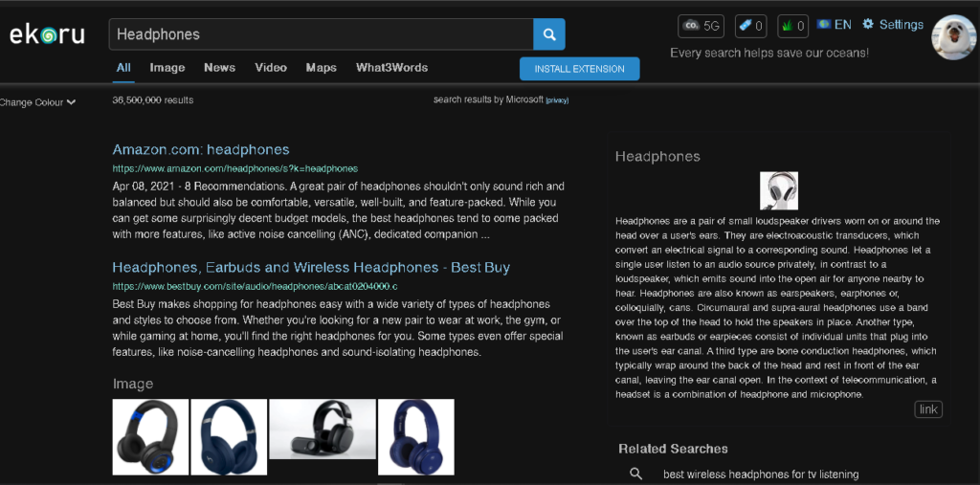
Task: Click the link button in Headphones panel
Action: click(928, 409)
